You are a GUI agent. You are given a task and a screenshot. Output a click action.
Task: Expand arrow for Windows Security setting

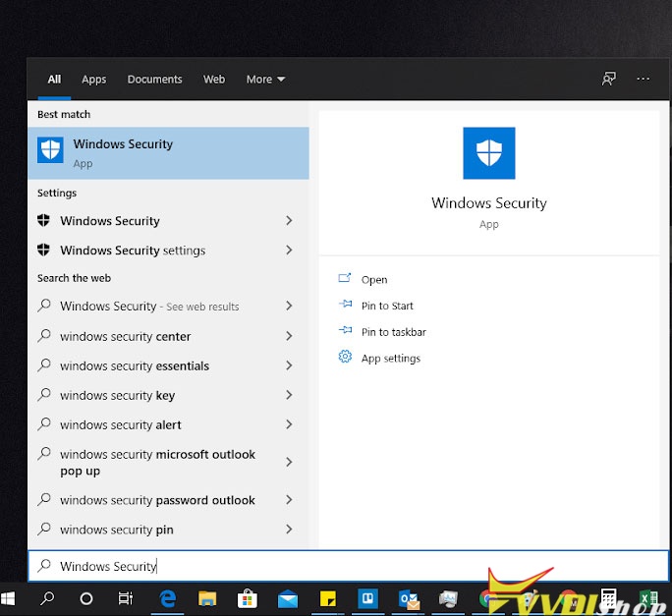pyautogui.click(x=289, y=220)
